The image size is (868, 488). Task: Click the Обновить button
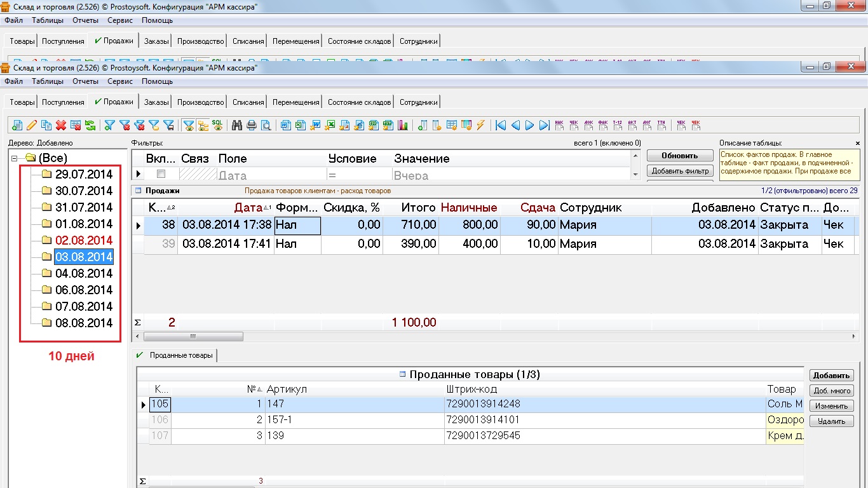tap(679, 156)
